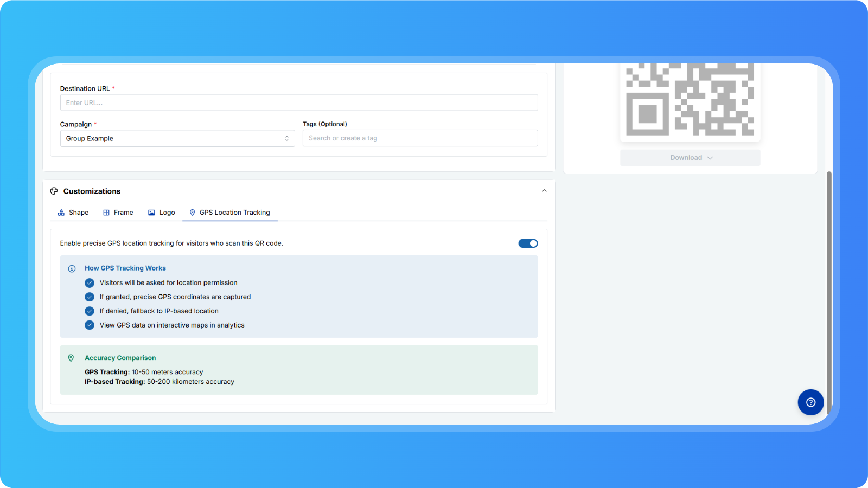Disable the precise GPS location tracking toggle
868x488 pixels.
click(528, 243)
